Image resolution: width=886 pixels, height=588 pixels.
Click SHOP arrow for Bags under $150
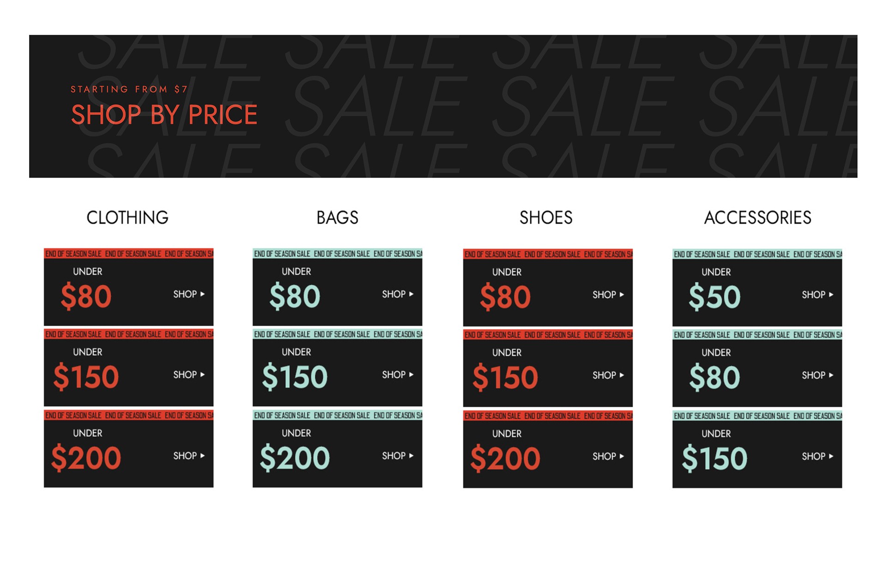[x=397, y=375]
